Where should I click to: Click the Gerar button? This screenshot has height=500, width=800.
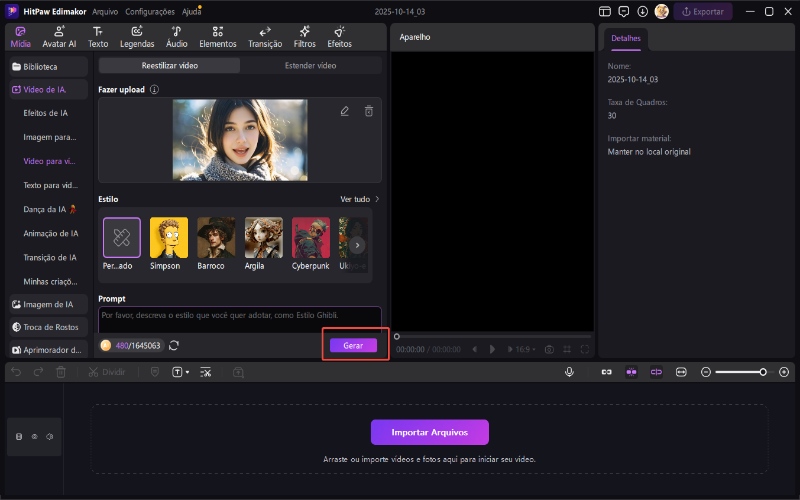[x=353, y=345]
